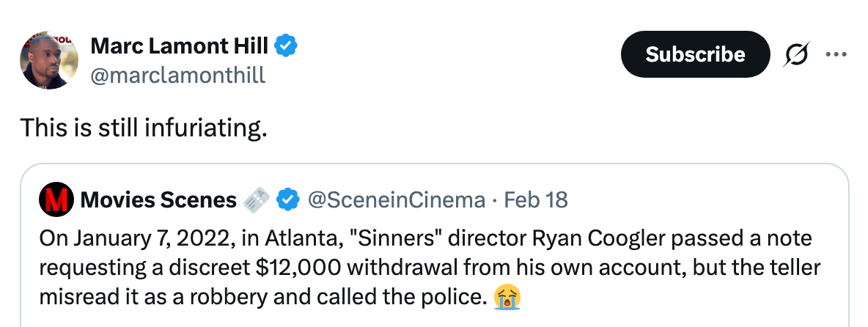Click "called the police" in quoted post
The width and height of the screenshot is (868, 327).
point(419,298)
